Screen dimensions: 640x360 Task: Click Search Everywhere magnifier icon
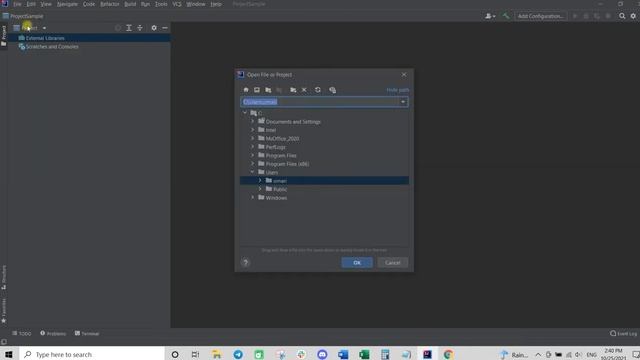(622, 16)
